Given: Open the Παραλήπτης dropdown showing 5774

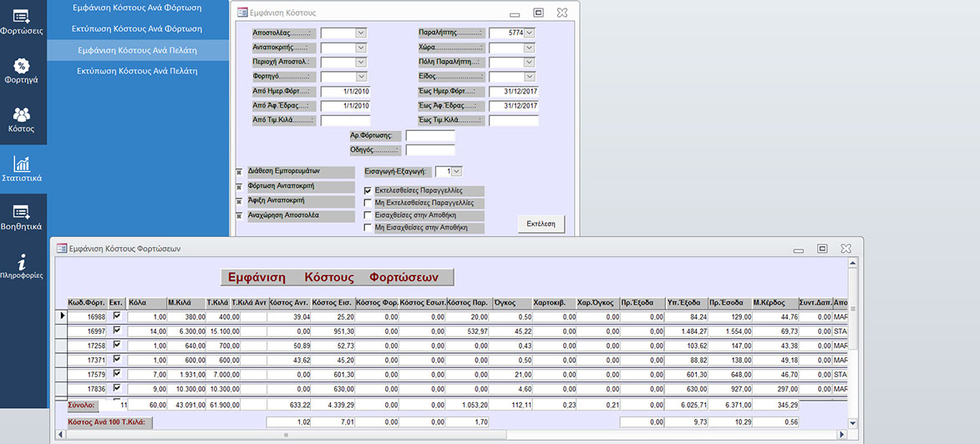Looking at the screenshot, I should [529, 33].
